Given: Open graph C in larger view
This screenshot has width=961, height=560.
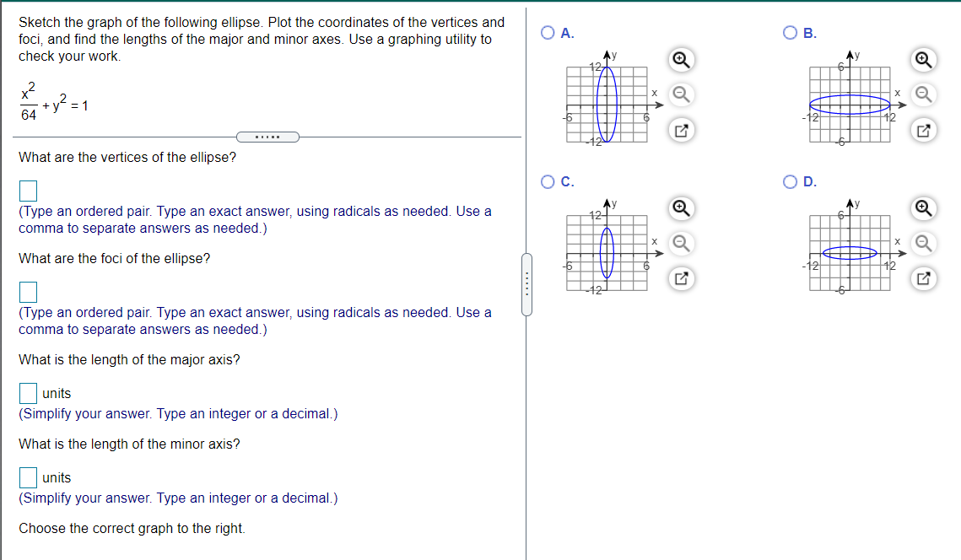Looking at the screenshot, I should click(681, 278).
